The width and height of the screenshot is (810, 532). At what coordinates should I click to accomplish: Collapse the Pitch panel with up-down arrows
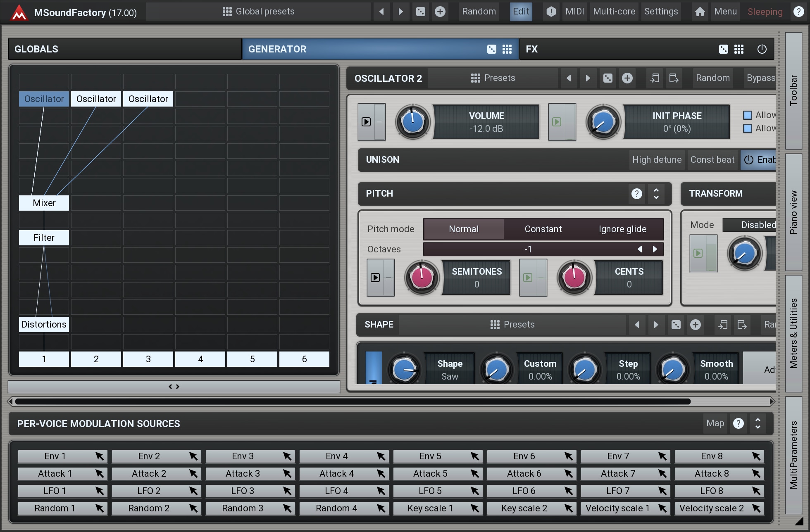[x=656, y=194]
